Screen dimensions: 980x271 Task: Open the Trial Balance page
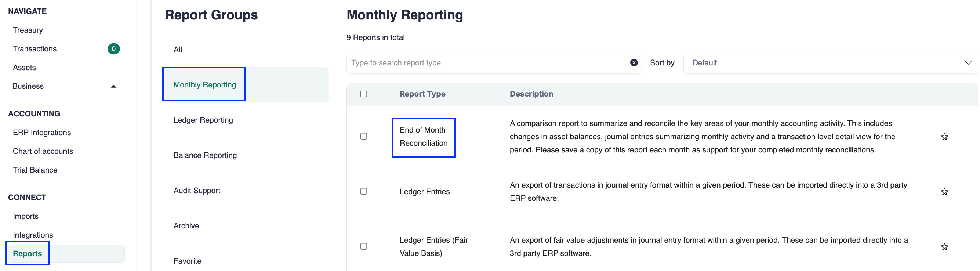(35, 170)
